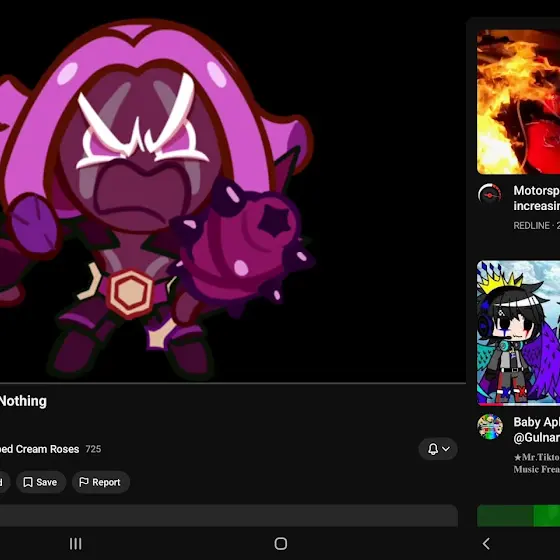Open the fiery Motorsport video thumbnail

point(518,102)
